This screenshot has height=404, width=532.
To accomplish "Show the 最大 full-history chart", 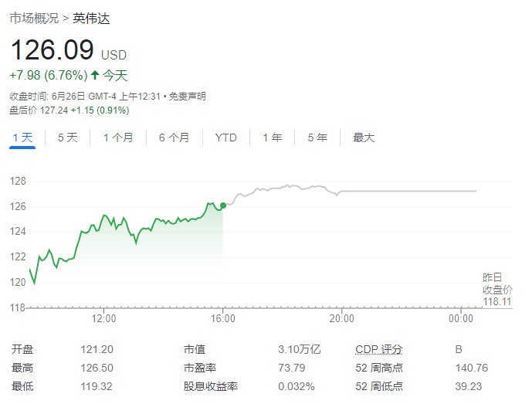I will (x=364, y=137).
